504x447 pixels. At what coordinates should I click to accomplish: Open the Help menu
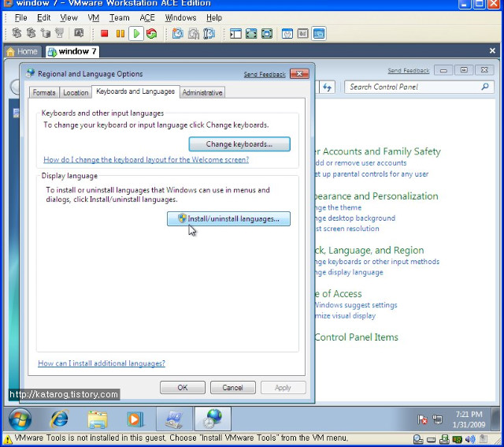(214, 17)
